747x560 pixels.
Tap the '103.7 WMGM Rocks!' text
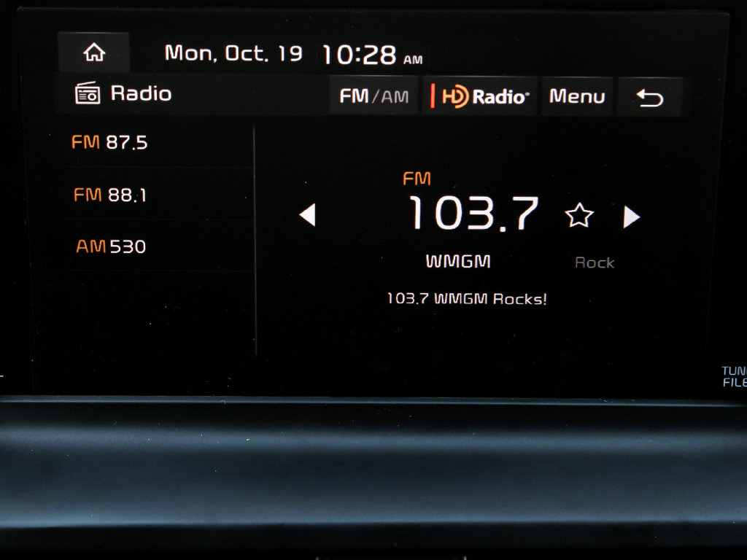click(467, 298)
